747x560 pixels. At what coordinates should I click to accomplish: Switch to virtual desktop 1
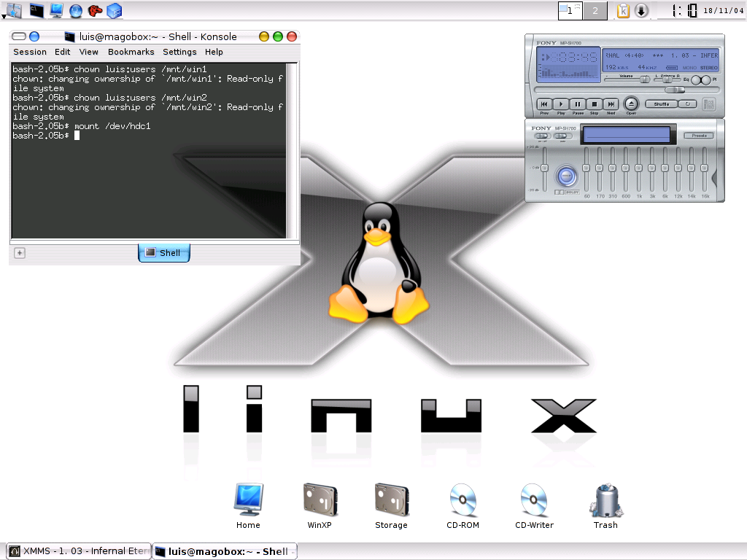(x=570, y=10)
